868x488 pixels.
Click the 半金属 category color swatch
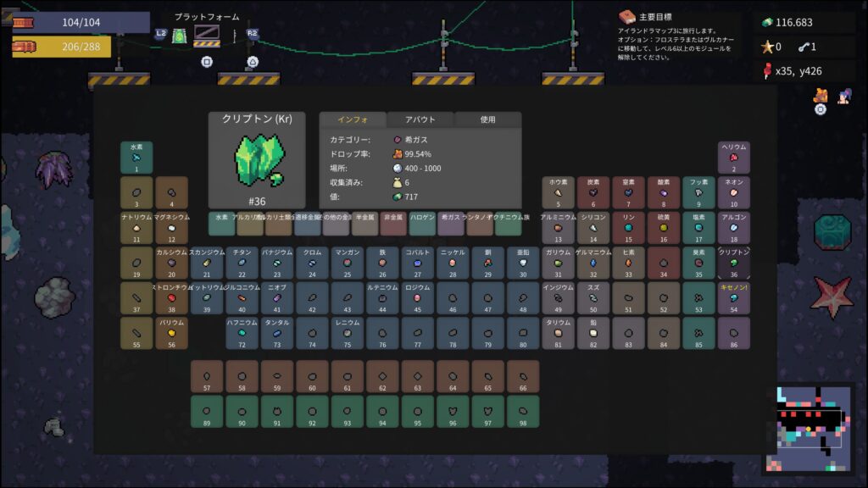[364, 224]
